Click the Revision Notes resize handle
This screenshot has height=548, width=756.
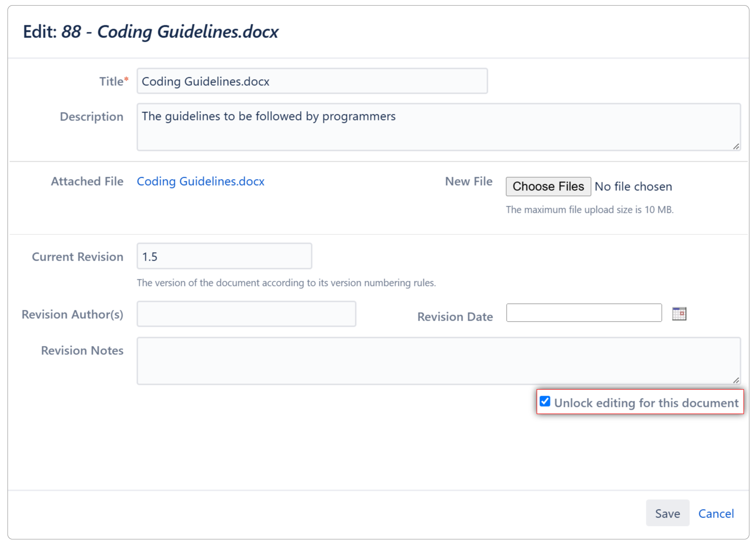point(736,380)
